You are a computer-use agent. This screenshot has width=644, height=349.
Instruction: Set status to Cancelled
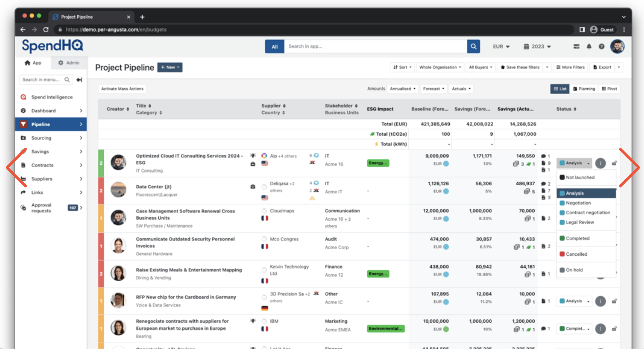586,254
